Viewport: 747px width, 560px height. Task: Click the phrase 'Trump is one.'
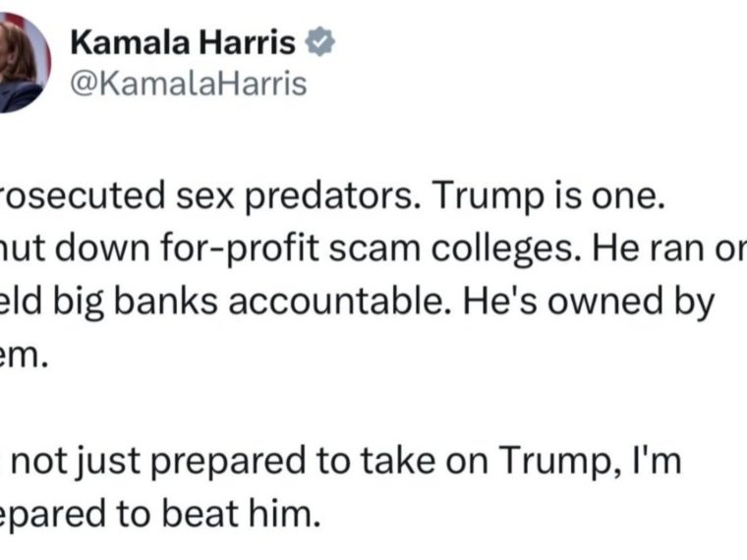pos(548,196)
